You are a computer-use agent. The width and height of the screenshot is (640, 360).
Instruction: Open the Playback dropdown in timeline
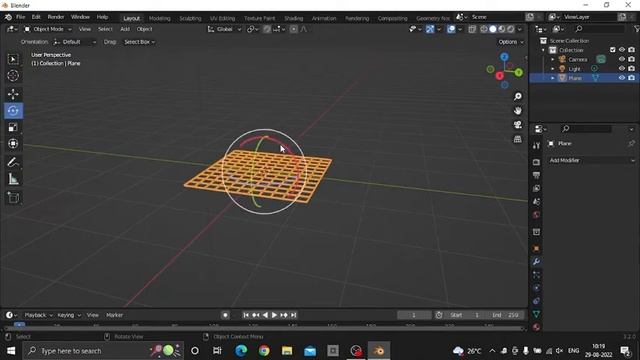point(38,315)
